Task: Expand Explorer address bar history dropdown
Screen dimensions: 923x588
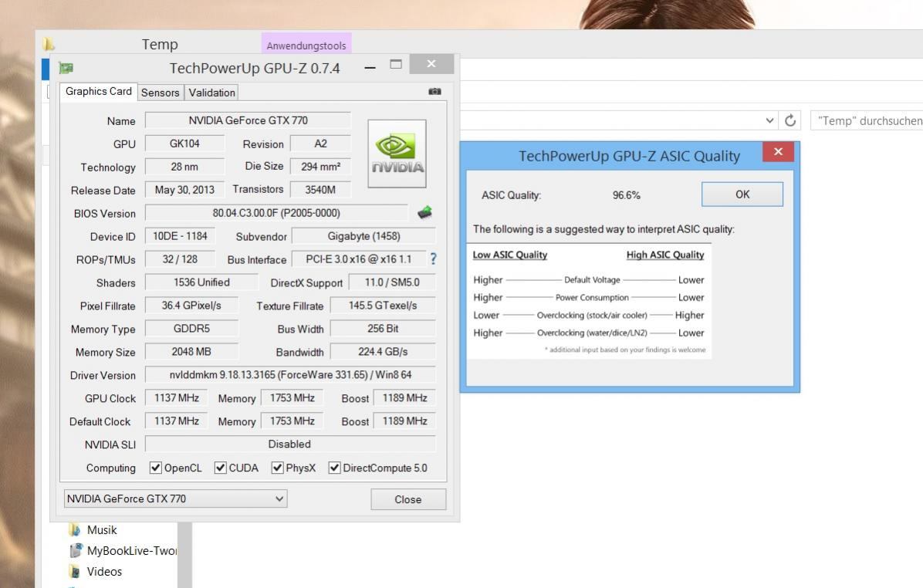Action: [x=769, y=120]
